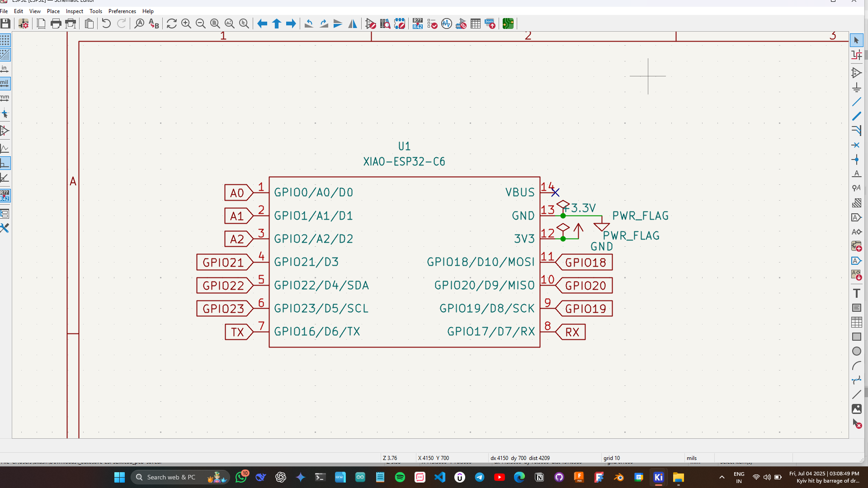Image resolution: width=868 pixels, height=488 pixels.
Task: Open the Symbol Library Browser
Action: click(x=385, y=23)
